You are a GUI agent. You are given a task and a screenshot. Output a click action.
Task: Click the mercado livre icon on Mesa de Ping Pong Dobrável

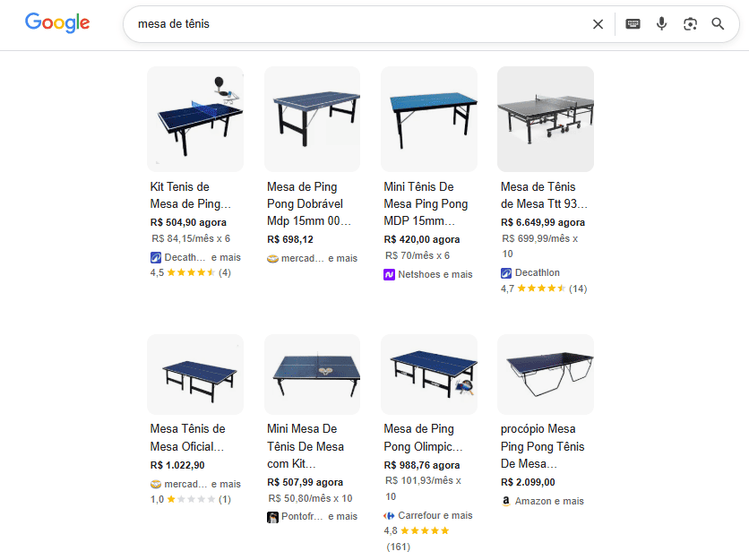(x=272, y=258)
